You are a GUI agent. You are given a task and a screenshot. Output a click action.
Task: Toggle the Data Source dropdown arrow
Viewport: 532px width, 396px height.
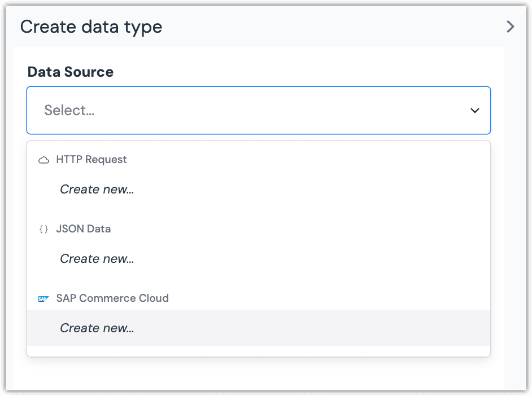coord(474,111)
